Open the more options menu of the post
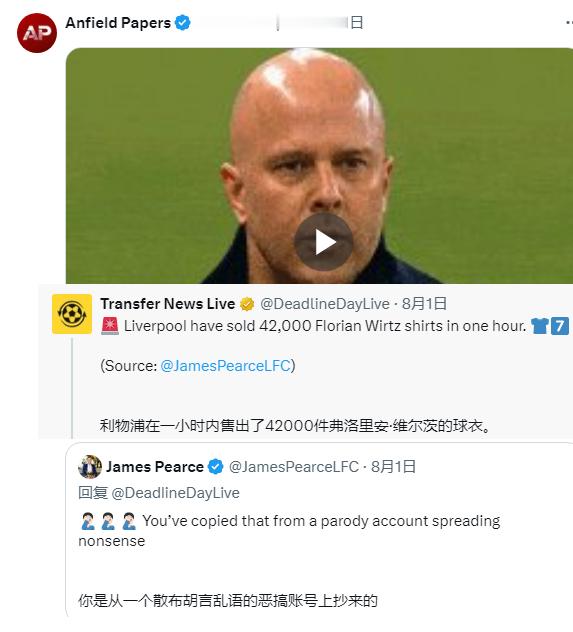 [x=569, y=23]
